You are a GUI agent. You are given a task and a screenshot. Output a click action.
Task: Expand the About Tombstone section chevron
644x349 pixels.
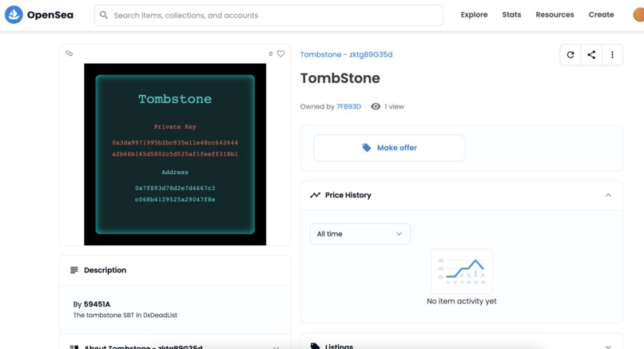click(276, 347)
